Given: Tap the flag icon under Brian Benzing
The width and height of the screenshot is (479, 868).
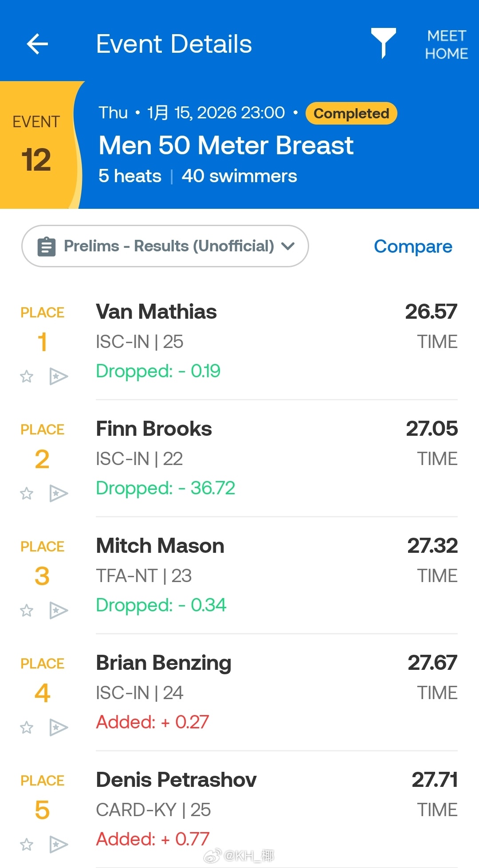Looking at the screenshot, I should tap(58, 727).
